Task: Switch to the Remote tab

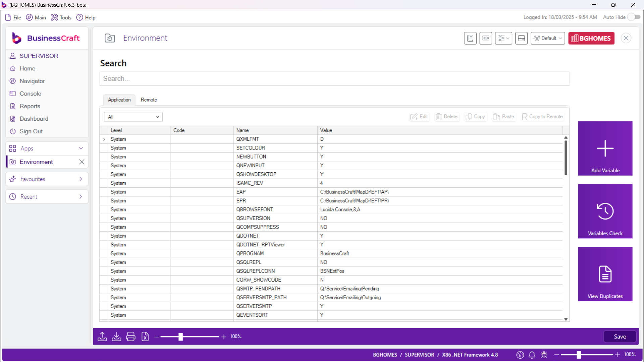Action: (149, 100)
